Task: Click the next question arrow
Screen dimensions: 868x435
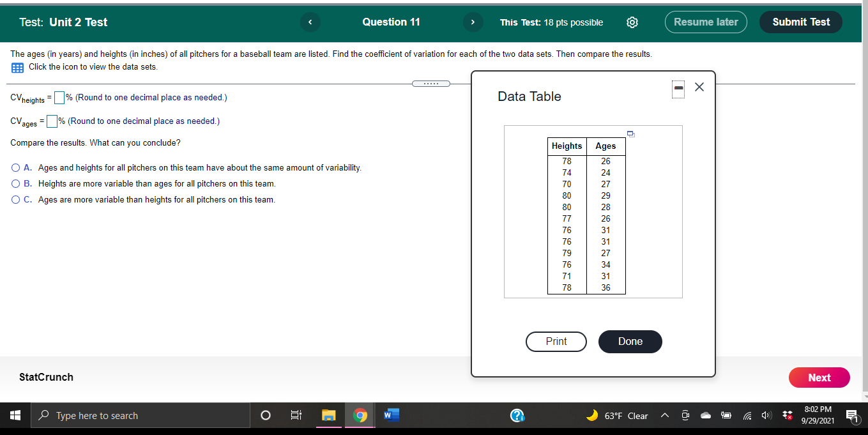Action: coord(473,22)
